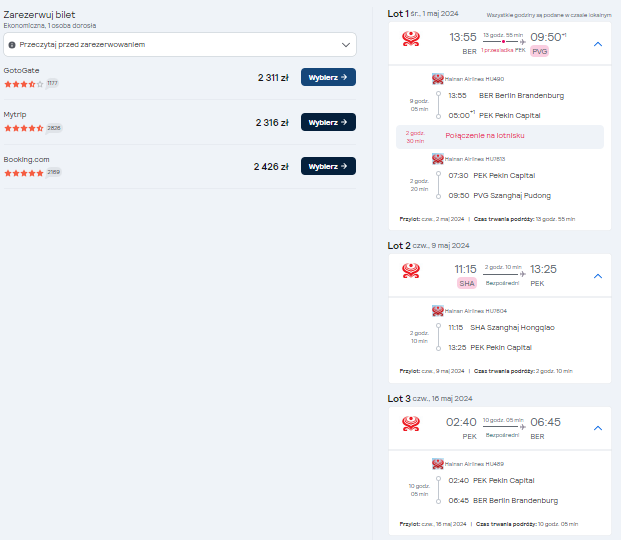Click the Mytrip provider name
The image size is (621, 540).
pos(15,114)
